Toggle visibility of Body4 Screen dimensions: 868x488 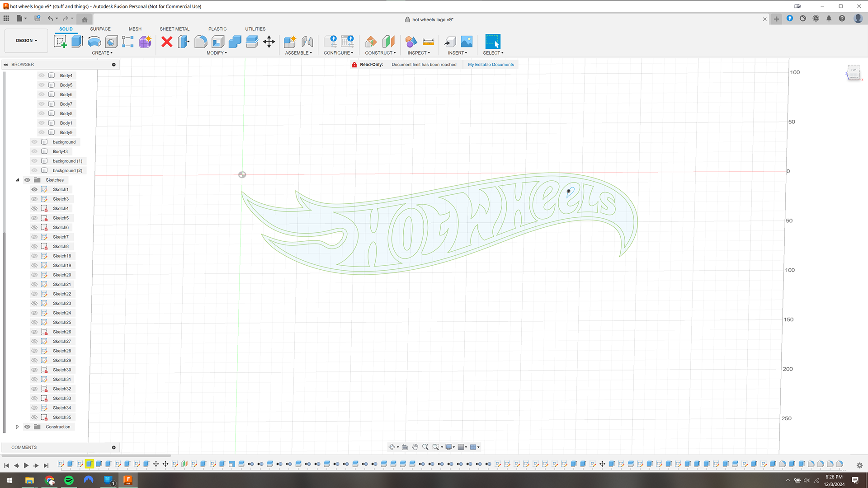coord(42,75)
